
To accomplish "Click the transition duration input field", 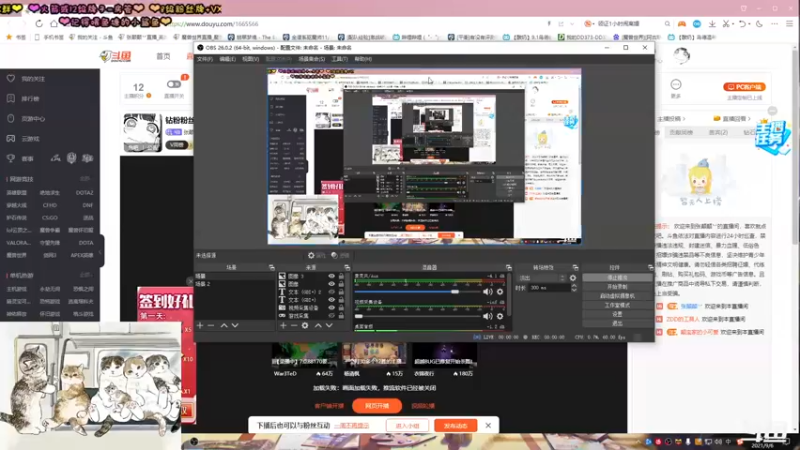I will [x=549, y=288].
